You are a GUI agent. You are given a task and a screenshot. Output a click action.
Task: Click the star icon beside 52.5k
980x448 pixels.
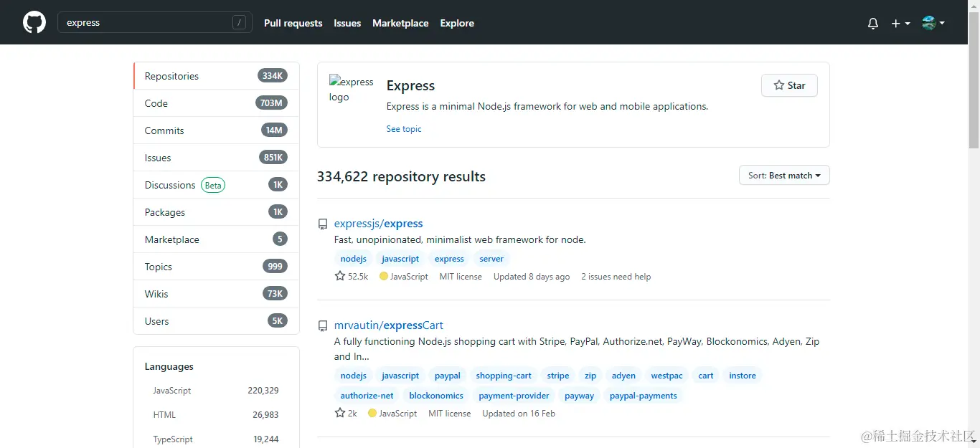(x=340, y=276)
